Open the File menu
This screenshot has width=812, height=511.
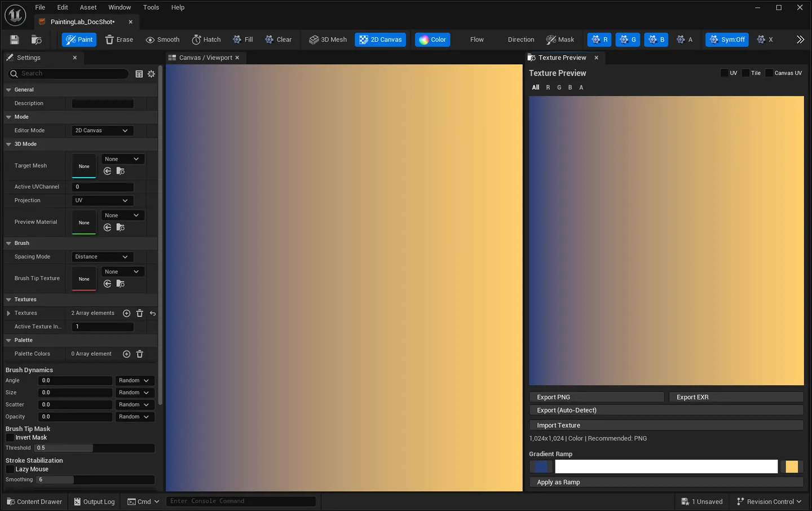tap(40, 7)
